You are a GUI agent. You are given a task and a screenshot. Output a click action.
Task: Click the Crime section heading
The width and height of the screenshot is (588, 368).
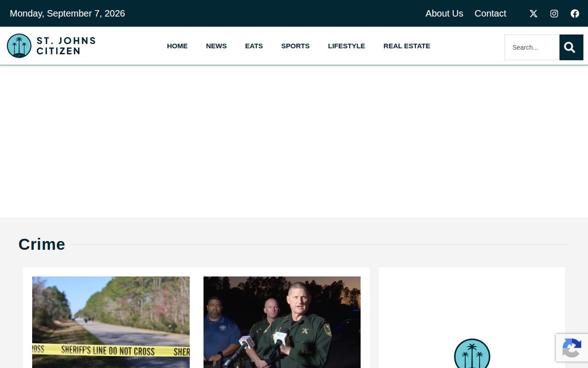pyautogui.click(x=42, y=244)
